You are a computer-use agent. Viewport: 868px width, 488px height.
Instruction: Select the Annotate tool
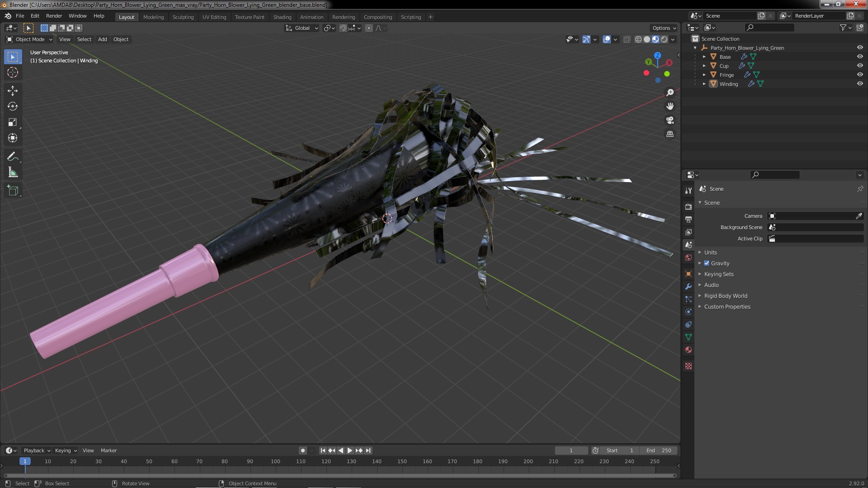click(x=13, y=157)
